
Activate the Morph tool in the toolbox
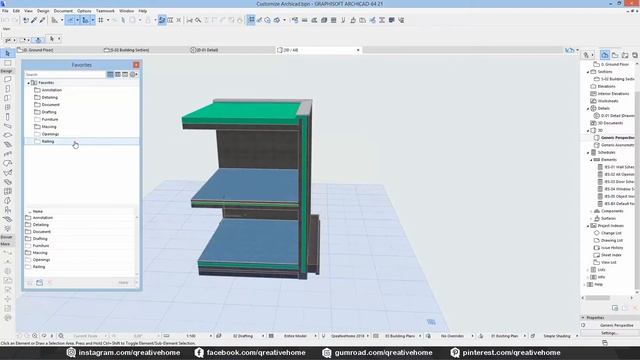7,201
